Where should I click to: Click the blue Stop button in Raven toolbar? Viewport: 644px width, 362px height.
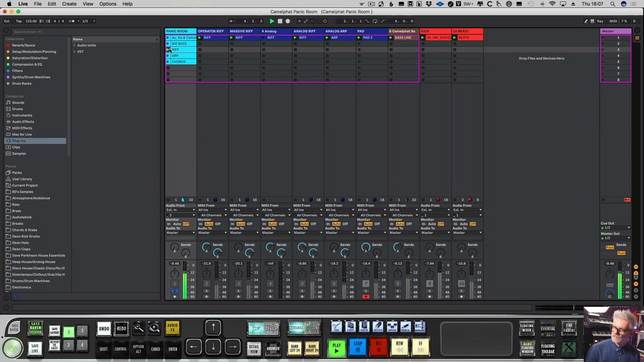tap(358, 348)
